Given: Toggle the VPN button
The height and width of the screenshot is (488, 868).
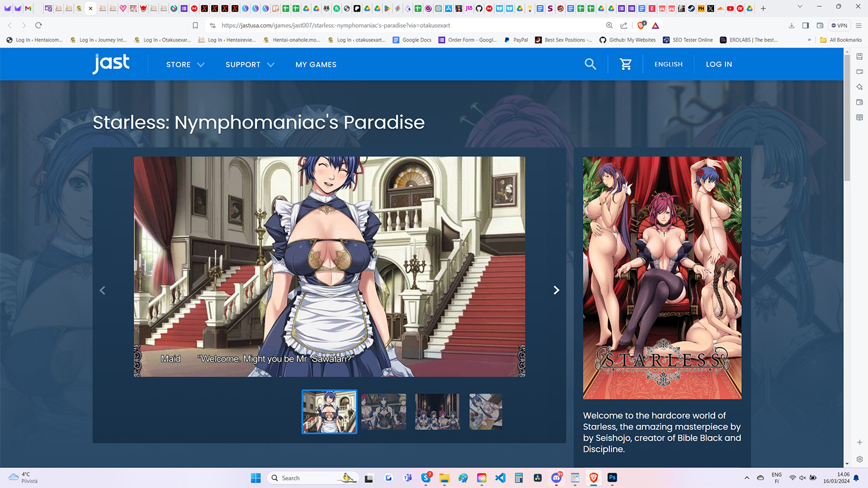Looking at the screenshot, I should (x=839, y=25).
